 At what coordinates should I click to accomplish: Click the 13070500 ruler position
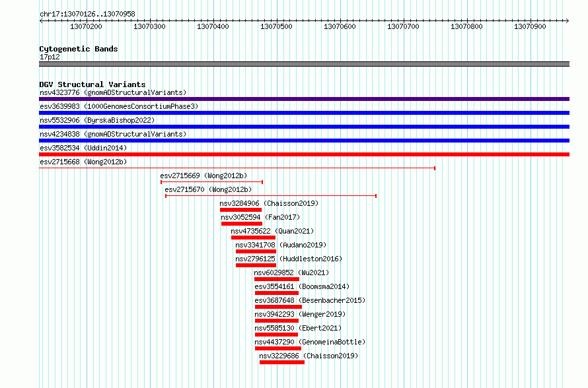[276, 26]
